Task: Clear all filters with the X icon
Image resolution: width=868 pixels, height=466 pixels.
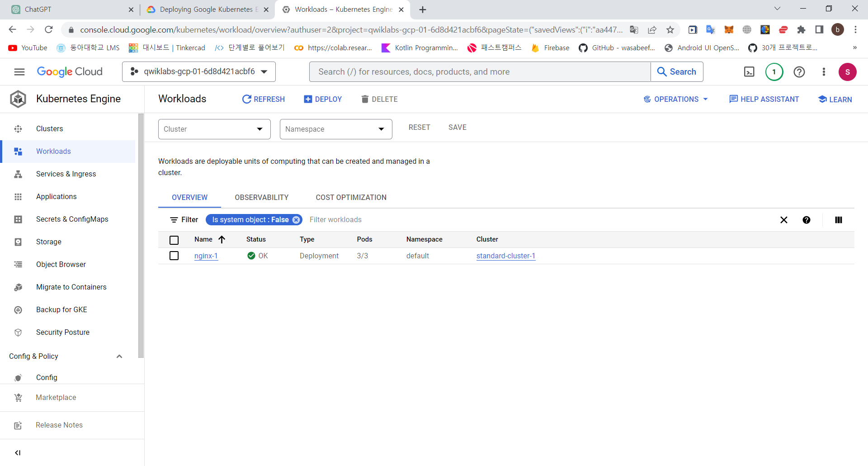Action: (x=784, y=220)
